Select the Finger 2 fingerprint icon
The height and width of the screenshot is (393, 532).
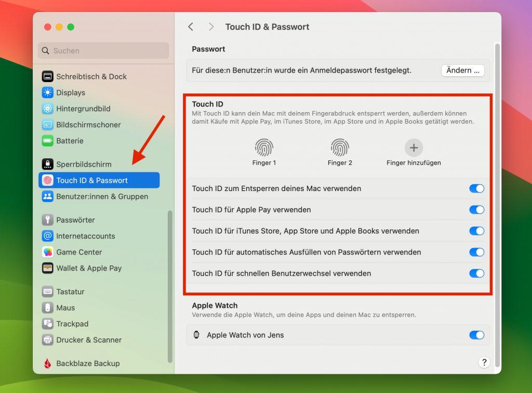(x=340, y=147)
